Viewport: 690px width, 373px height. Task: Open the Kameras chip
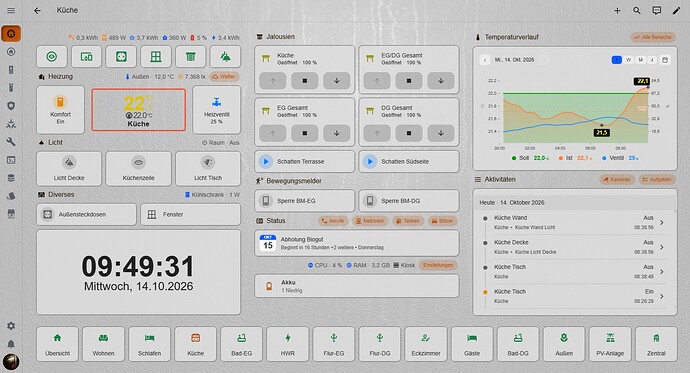(617, 179)
